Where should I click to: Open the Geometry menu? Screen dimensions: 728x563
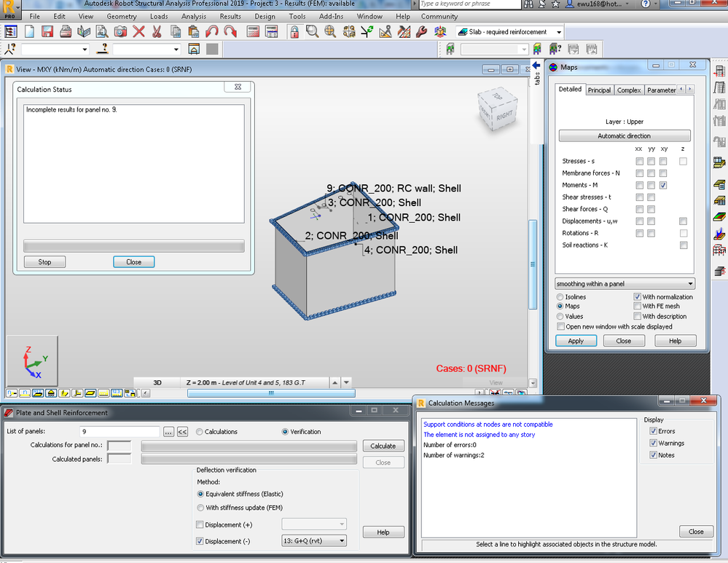(x=122, y=16)
